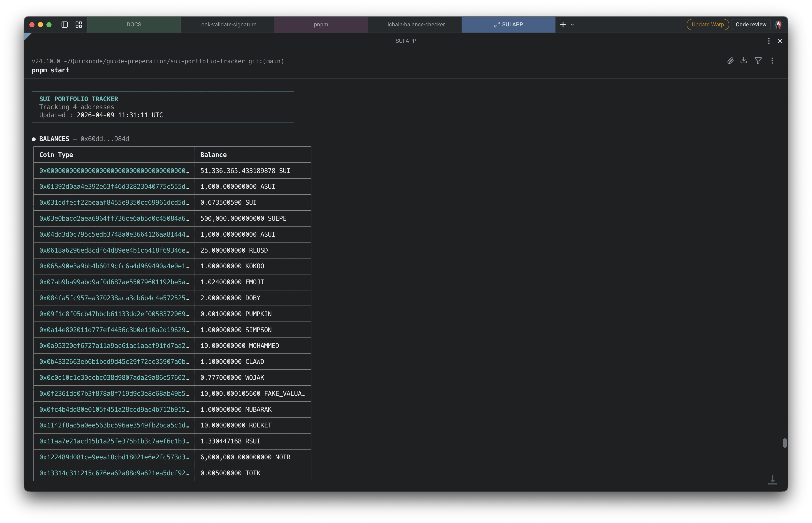Open the pane options three-dot menu
Screen dimensions: 812x523
point(769,41)
